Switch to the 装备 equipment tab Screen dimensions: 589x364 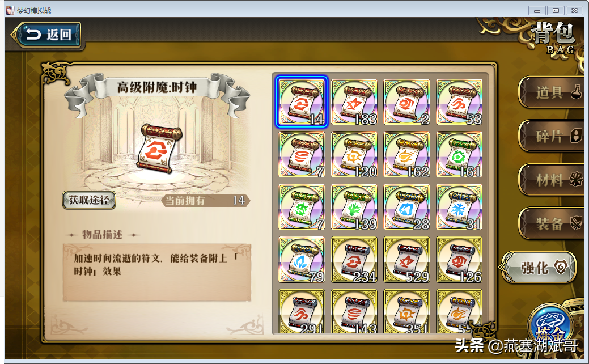[551, 223]
